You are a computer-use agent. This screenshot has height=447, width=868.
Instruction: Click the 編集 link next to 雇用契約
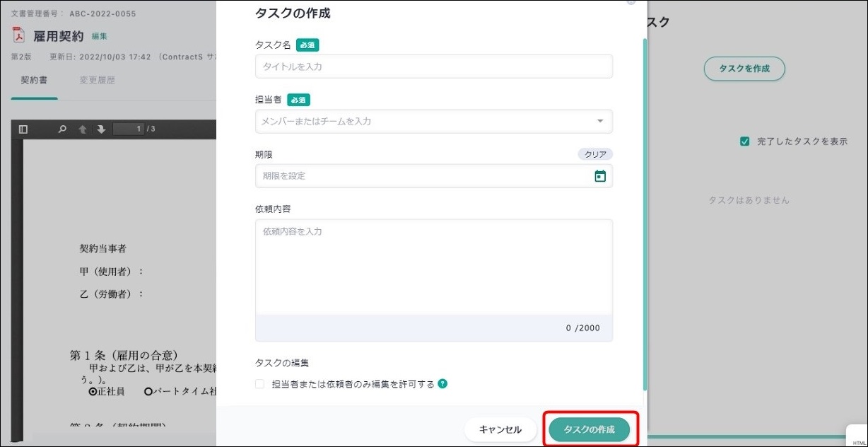(x=99, y=36)
